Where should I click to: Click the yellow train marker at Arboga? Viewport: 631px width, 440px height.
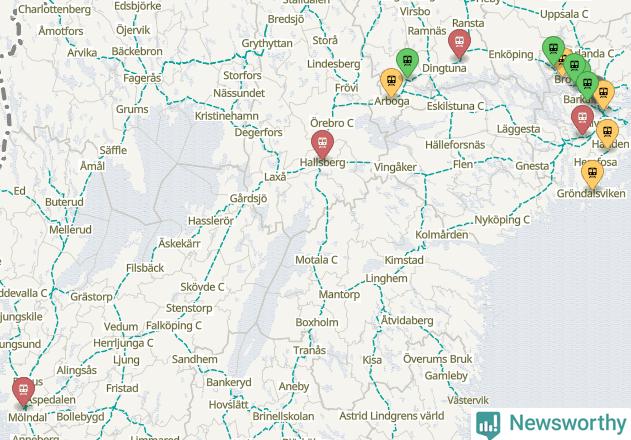[x=392, y=82]
